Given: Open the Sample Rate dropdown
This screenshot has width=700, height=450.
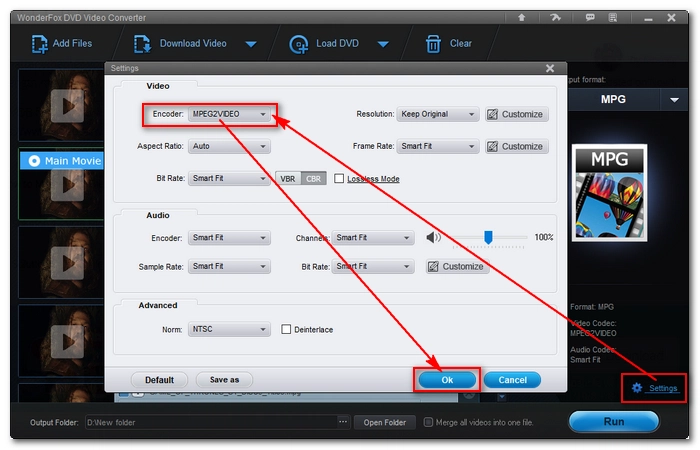Looking at the screenshot, I should [x=229, y=267].
